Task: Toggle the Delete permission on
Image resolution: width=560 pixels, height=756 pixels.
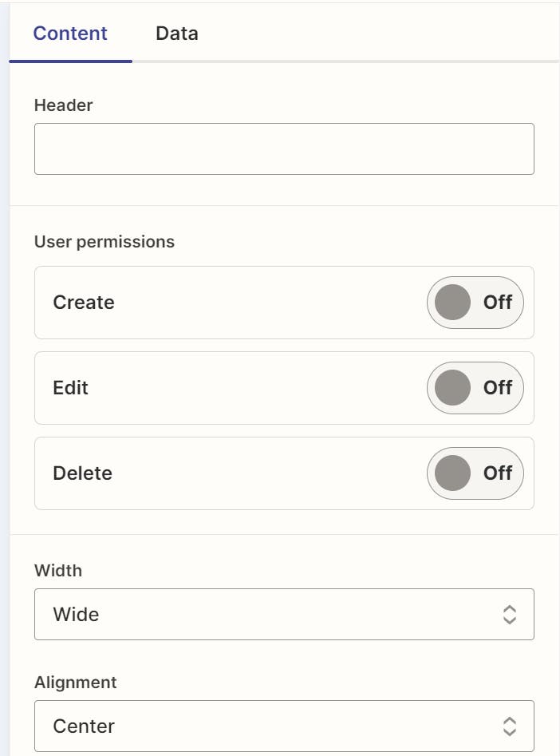Action: [x=475, y=473]
